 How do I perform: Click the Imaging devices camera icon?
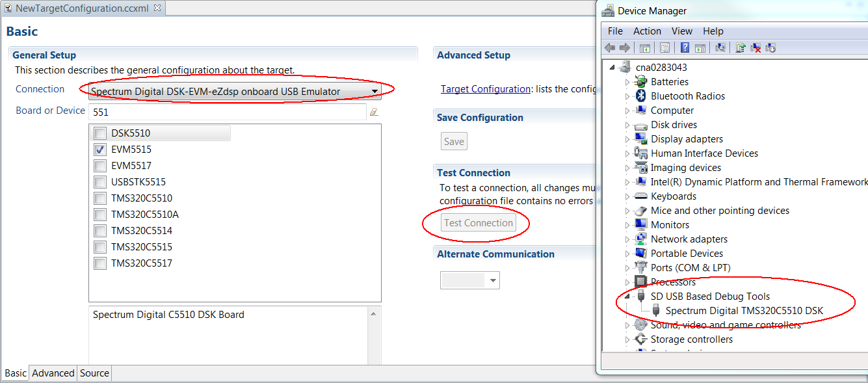(641, 168)
